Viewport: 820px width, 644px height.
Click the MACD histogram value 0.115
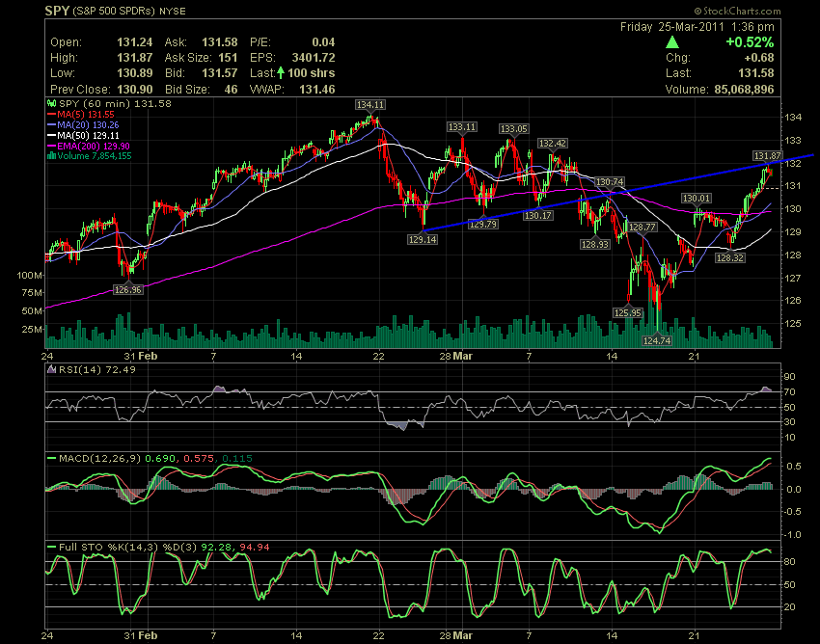point(237,459)
